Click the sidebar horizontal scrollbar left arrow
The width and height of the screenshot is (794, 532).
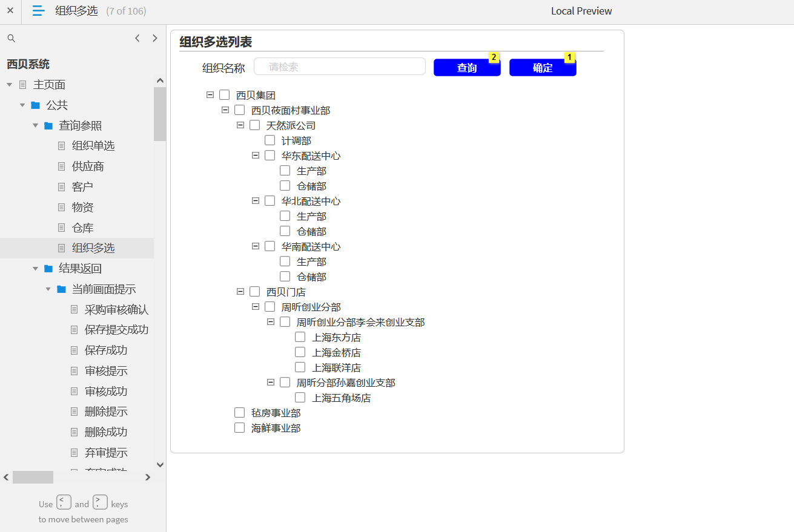point(7,478)
